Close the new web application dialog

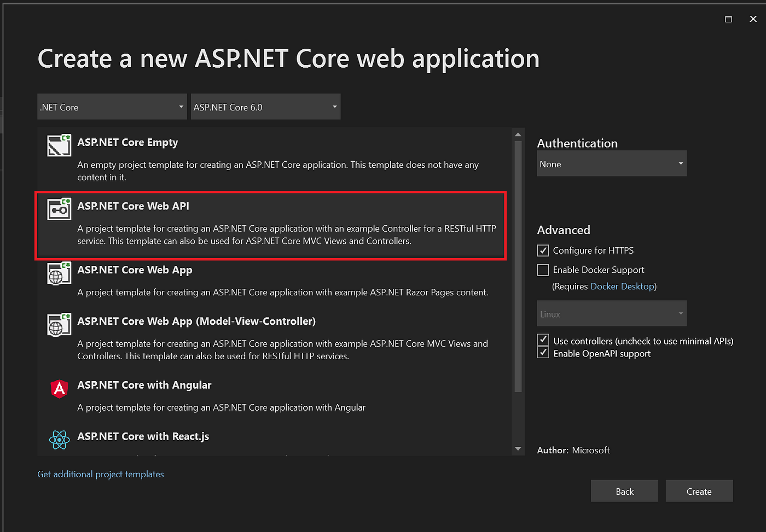tap(753, 19)
